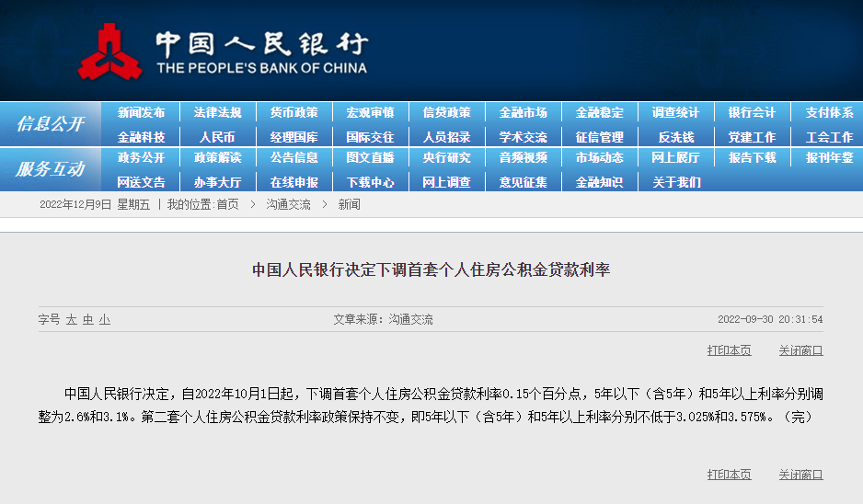Open 报告下载 menu item
Viewport: 863px width, 504px height.
(753, 157)
